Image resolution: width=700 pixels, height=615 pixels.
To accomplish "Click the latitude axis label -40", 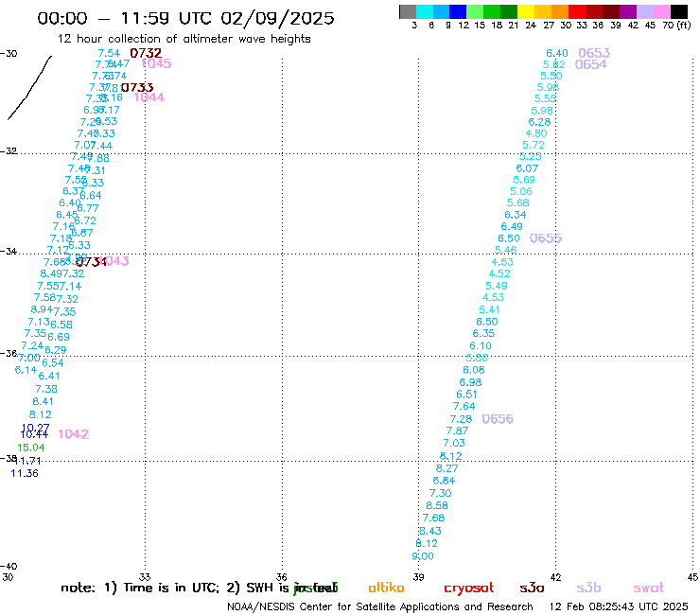I will pyautogui.click(x=9, y=567).
